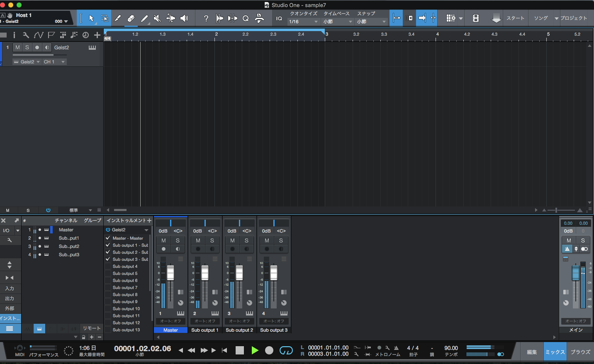The height and width of the screenshot is (364, 594).
Task: Expand the Geist2 instrument menu arrow
Action: [x=146, y=230]
